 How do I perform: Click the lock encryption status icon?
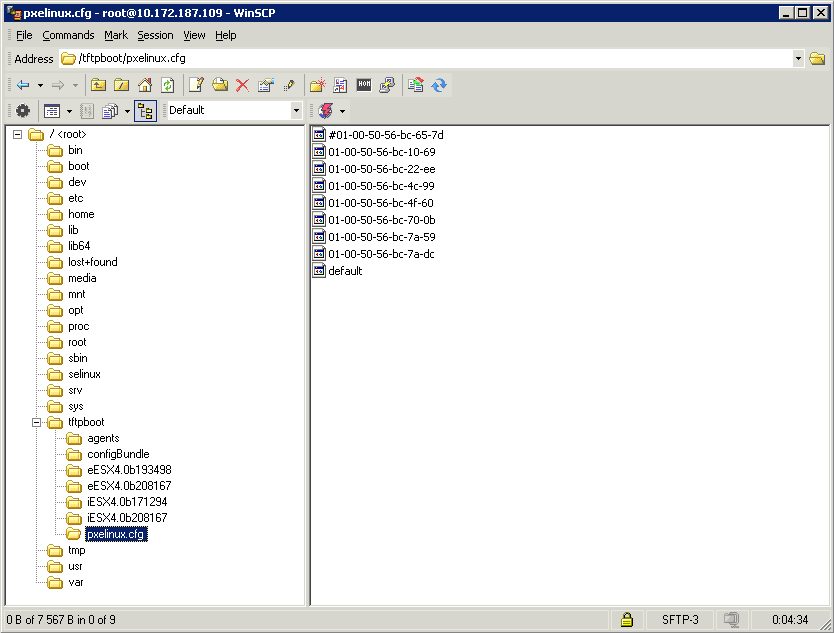click(x=627, y=620)
